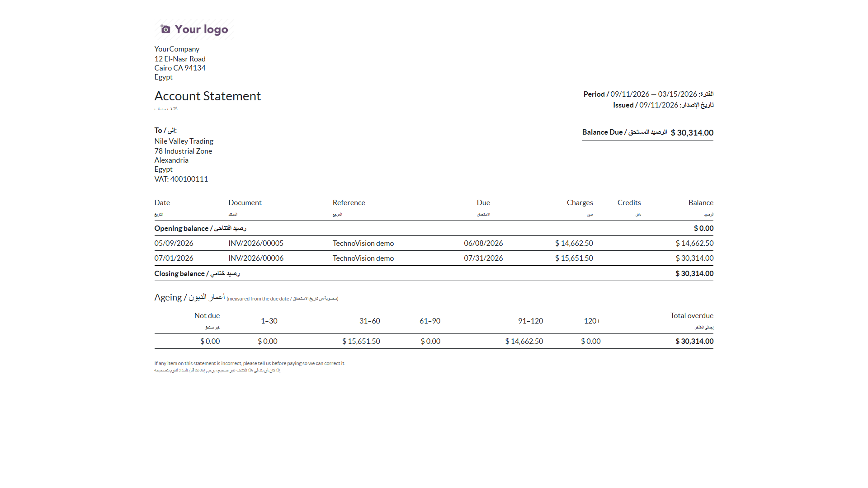Click the Total overdue column header
868x488 pixels.
(692, 315)
